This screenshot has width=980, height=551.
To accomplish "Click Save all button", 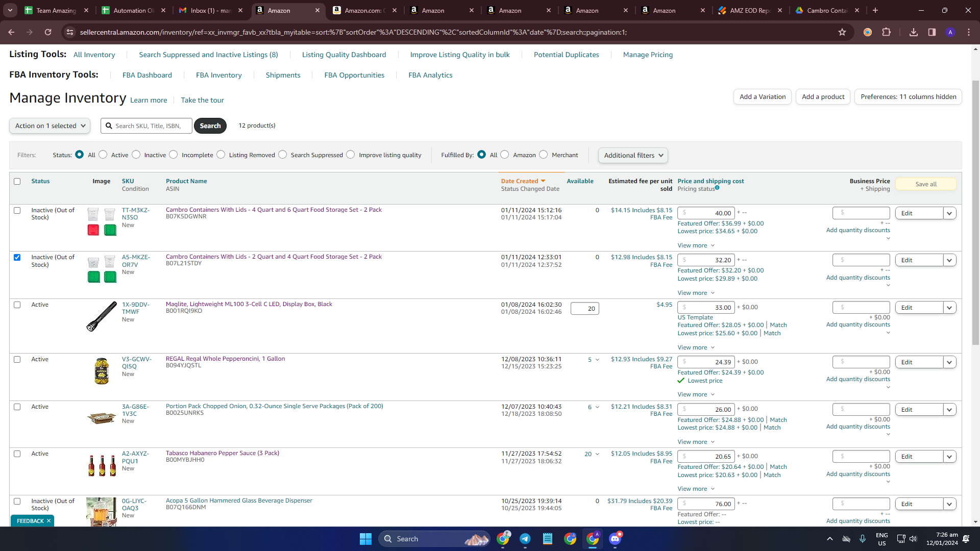I will [926, 184].
